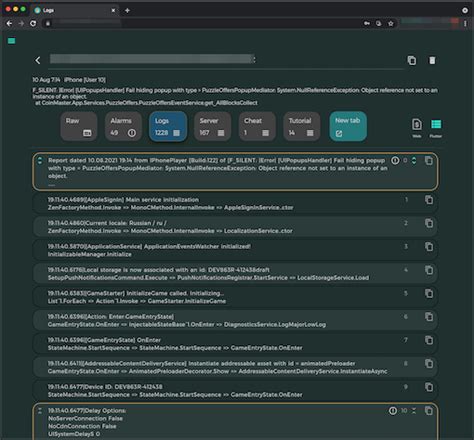Click alarm icon on Delay Options entry
This screenshot has height=440, width=474.
point(393,411)
